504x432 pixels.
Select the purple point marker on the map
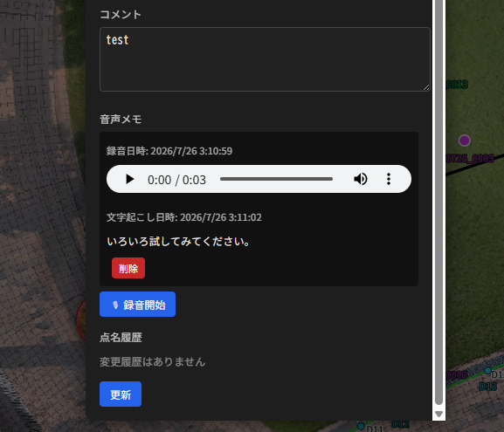coord(464,141)
